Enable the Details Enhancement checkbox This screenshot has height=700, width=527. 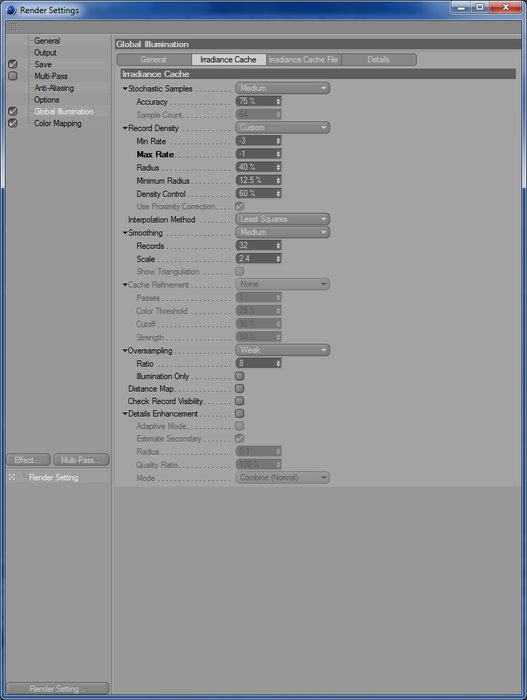240,413
